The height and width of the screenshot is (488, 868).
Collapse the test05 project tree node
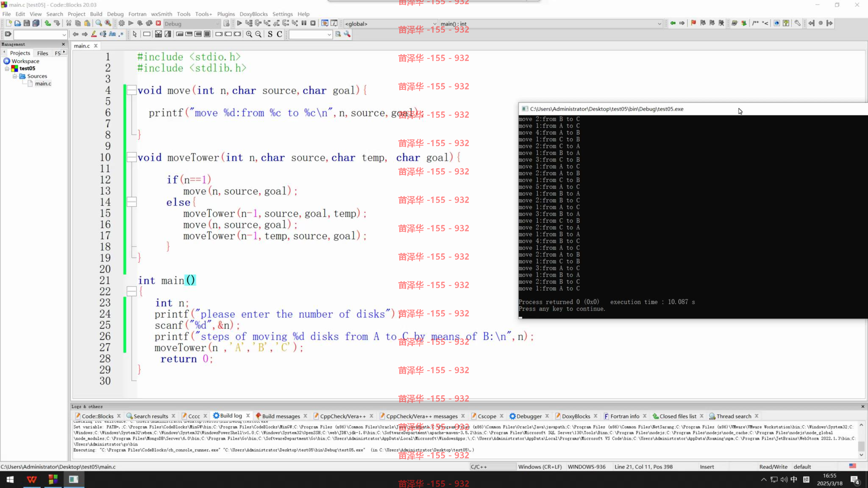pyautogui.click(x=7, y=68)
